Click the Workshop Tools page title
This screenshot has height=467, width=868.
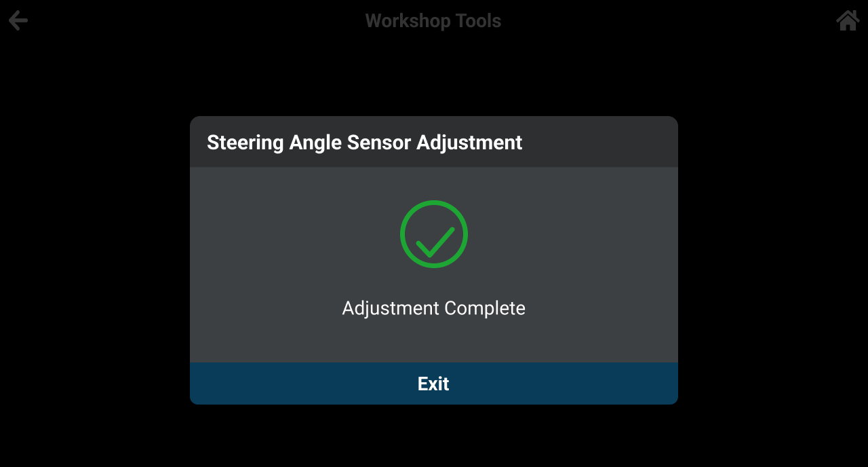coord(433,21)
